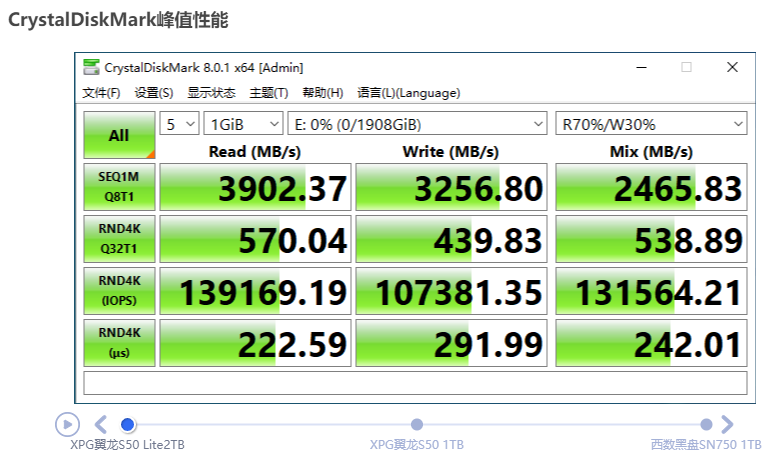The width and height of the screenshot is (770, 461).
Task: Open the 语言(L)(Language) menu
Action: pyautogui.click(x=409, y=93)
